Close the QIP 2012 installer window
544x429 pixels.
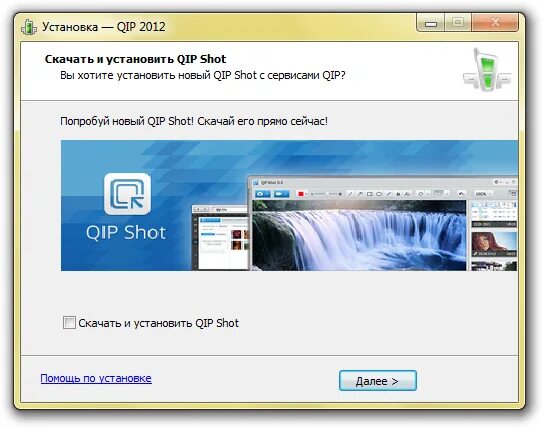[495, 23]
